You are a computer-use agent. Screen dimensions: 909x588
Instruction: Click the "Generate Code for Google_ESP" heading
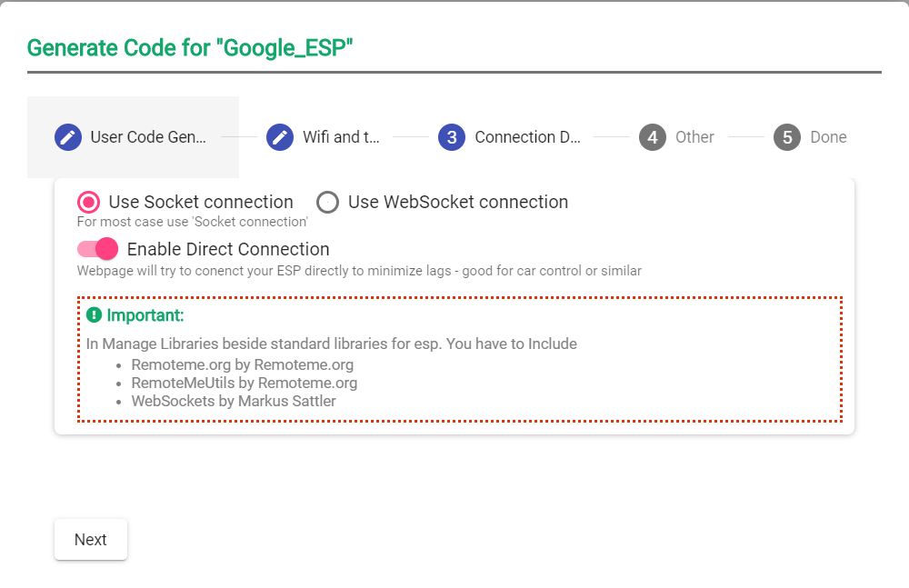click(190, 47)
